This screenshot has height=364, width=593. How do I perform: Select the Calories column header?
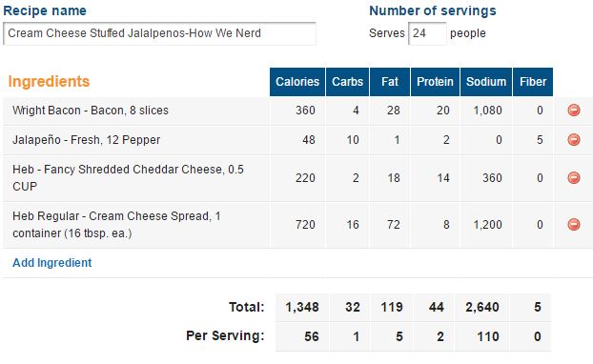coord(297,82)
